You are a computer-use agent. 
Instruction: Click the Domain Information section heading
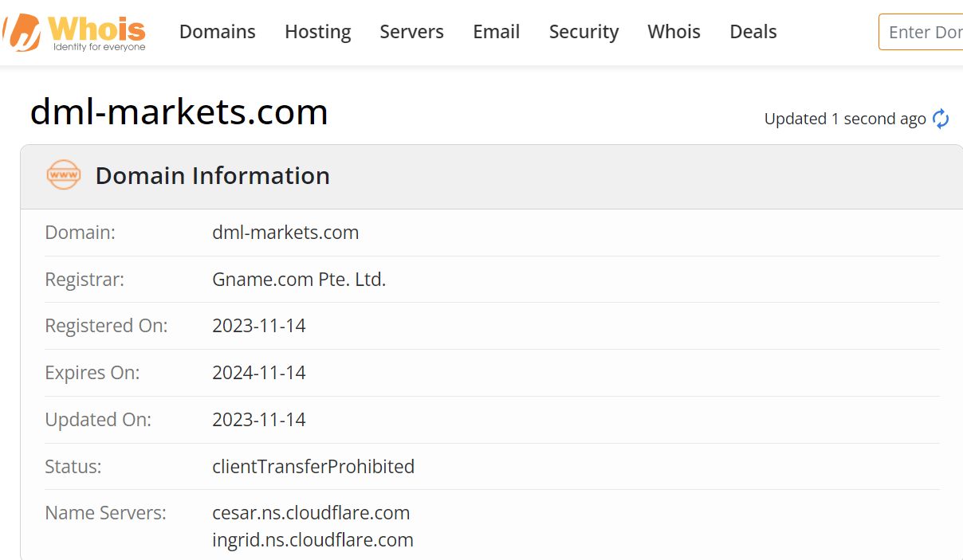(x=213, y=175)
